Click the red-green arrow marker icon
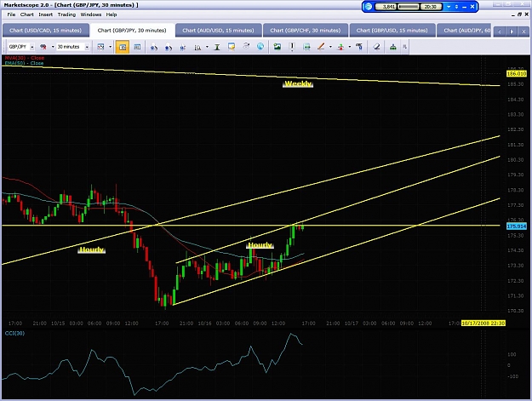532x401 pixels. coord(340,47)
